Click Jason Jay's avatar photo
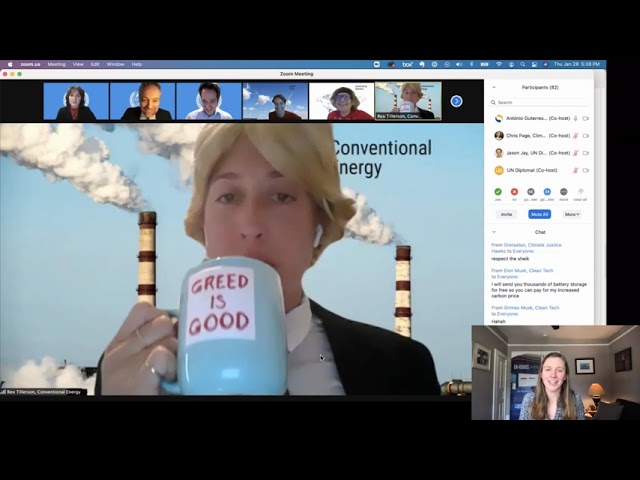Screen dimensions: 640x480 [x=499, y=153]
